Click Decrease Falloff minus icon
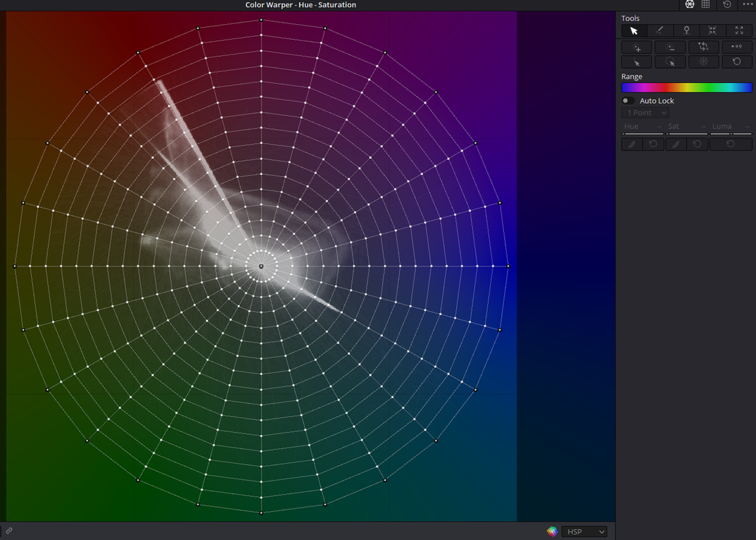This screenshot has height=540, width=756. click(670, 47)
